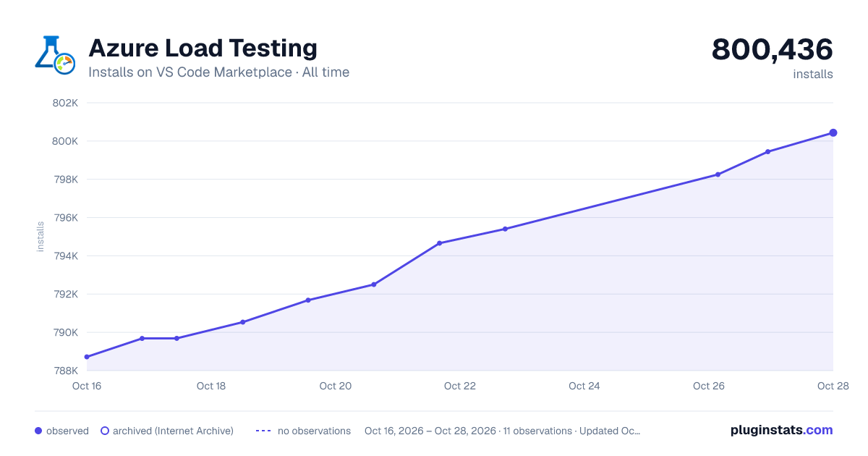Click the vertical installs axis title
The height and width of the screenshot is (456, 868).
pos(41,237)
